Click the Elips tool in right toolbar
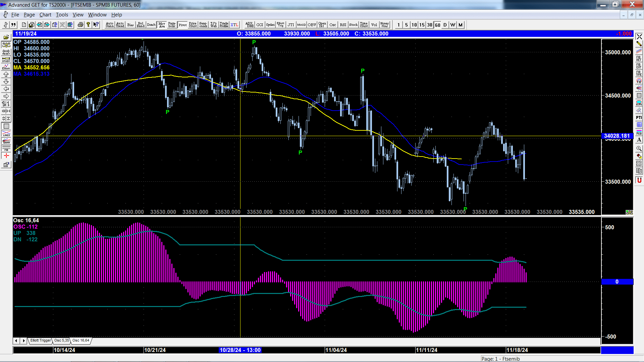The image size is (644, 362). tap(639, 103)
